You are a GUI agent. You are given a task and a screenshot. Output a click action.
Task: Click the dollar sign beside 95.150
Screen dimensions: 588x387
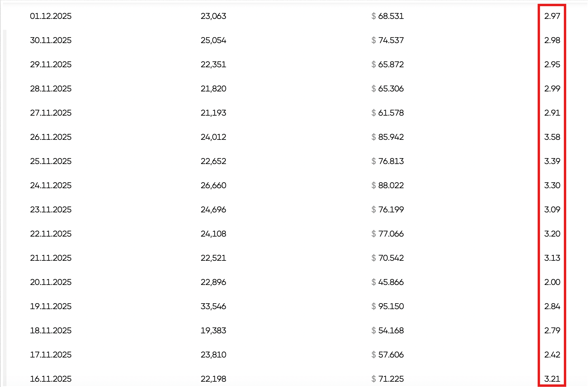click(x=374, y=306)
